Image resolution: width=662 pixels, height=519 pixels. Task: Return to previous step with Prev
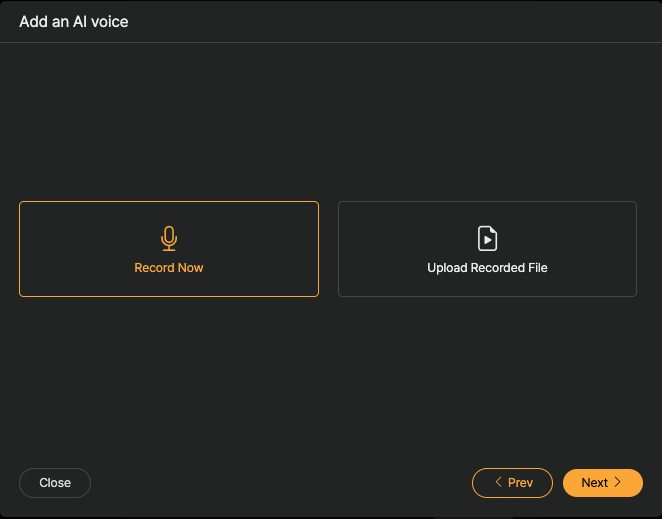[512, 483]
